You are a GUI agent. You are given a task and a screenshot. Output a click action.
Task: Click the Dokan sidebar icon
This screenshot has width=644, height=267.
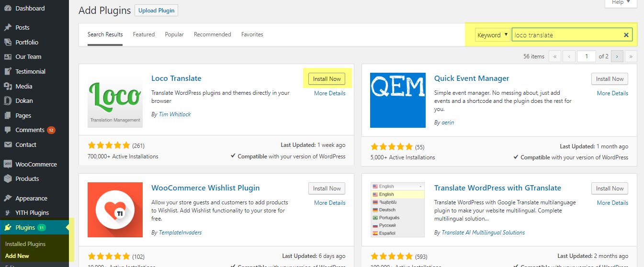point(8,100)
